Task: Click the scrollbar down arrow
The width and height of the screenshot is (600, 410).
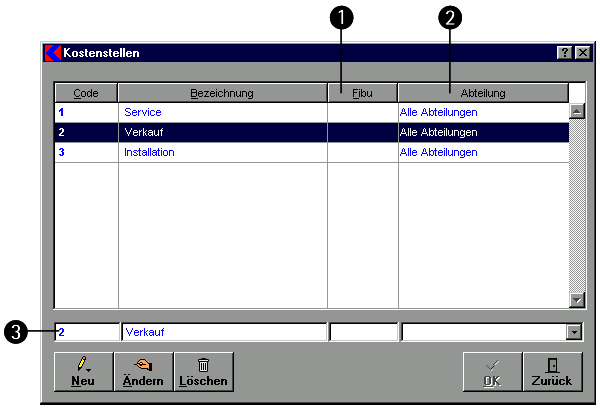Action: click(x=576, y=300)
